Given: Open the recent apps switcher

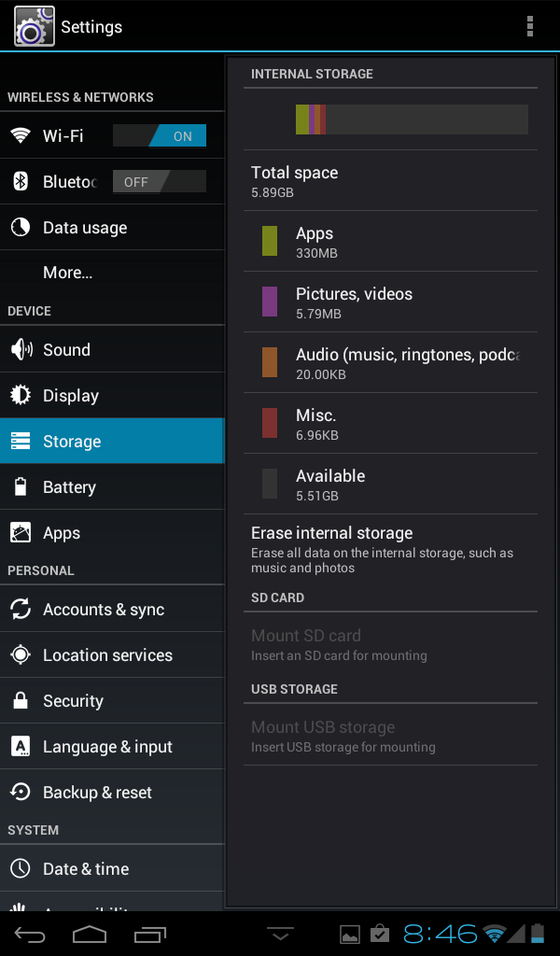Looking at the screenshot, I should pyautogui.click(x=150, y=935).
